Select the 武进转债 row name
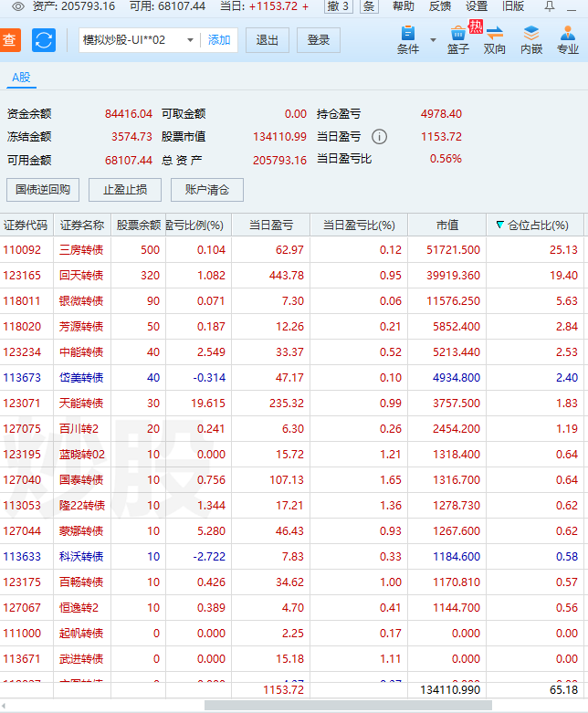The width and height of the screenshot is (588, 713). pyautogui.click(x=81, y=658)
